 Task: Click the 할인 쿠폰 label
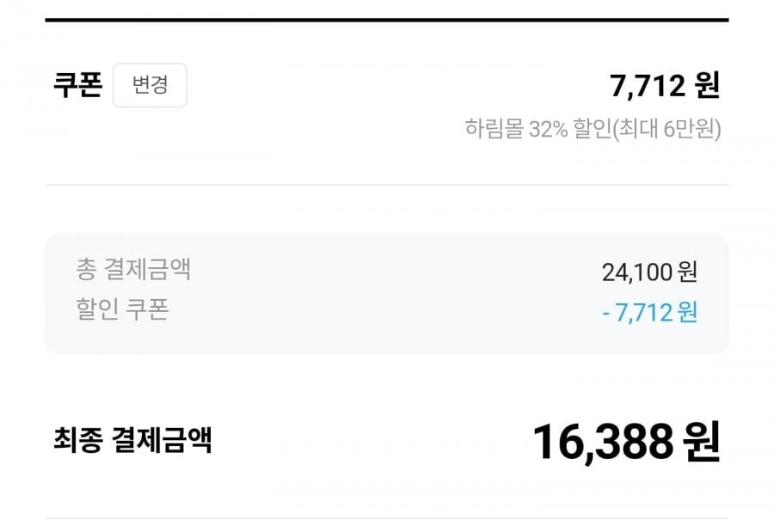click(x=122, y=309)
